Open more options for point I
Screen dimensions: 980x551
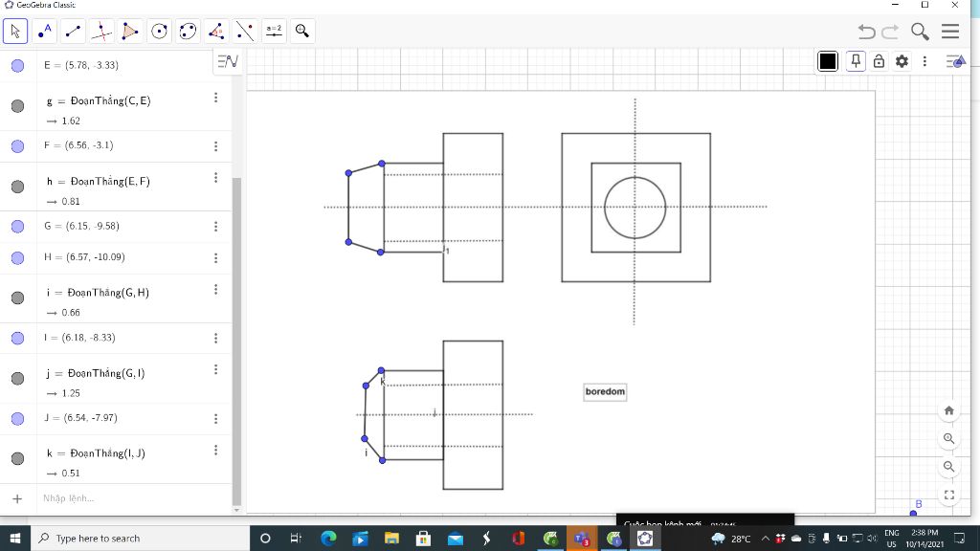[215, 338]
